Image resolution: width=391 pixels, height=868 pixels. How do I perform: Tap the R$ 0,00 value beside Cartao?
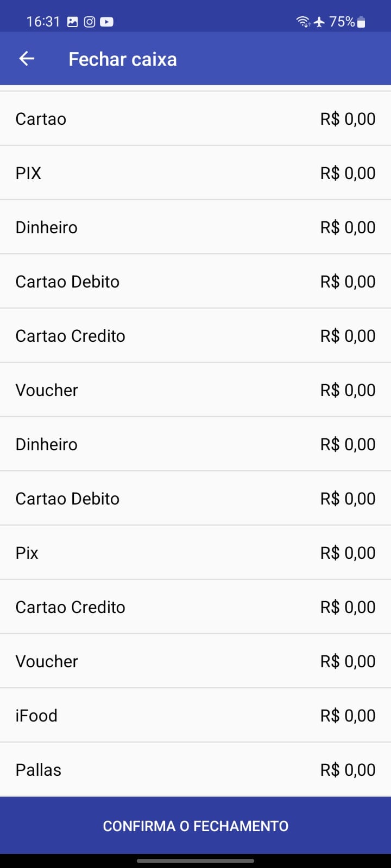tap(348, 119)
